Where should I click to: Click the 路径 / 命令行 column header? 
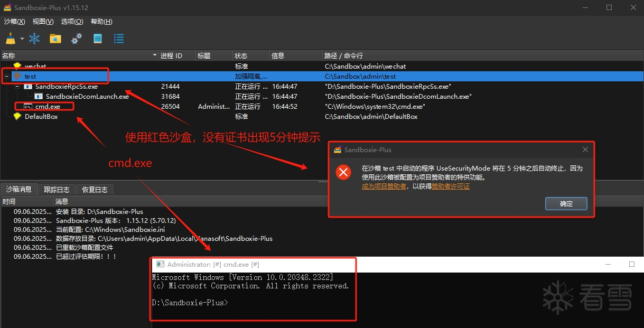tap(483, 55)
